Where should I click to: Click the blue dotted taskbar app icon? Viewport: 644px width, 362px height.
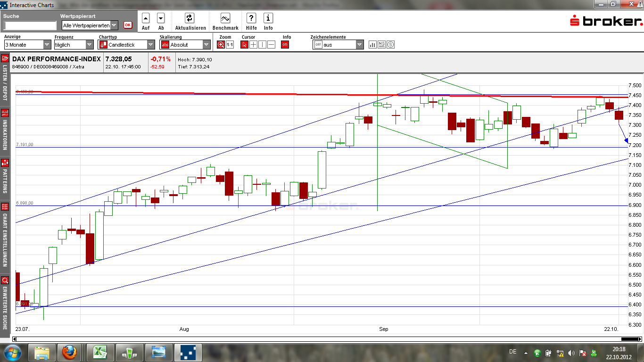pyautogui.click(x=188, y=353)
